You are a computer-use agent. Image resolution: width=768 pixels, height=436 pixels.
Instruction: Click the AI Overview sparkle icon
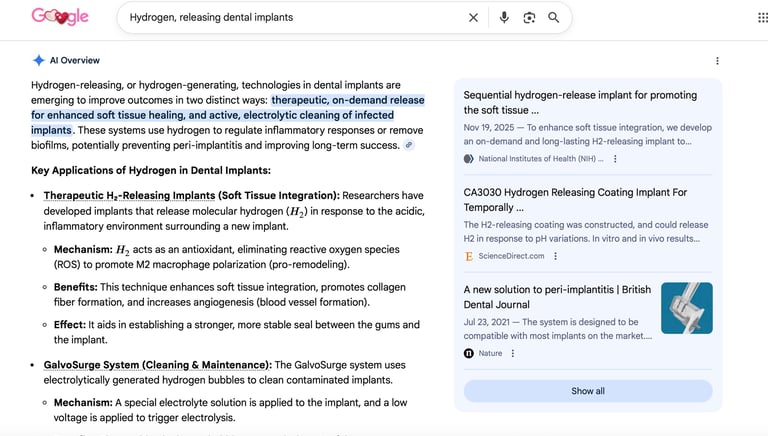point(38,60)
